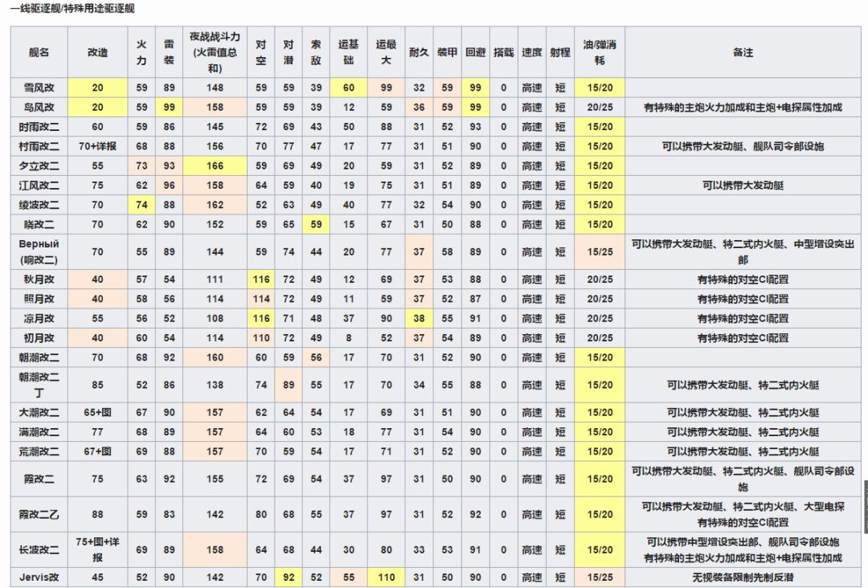Select the ship name 秋月改
The image size is (868, 588).
(39, 280)
